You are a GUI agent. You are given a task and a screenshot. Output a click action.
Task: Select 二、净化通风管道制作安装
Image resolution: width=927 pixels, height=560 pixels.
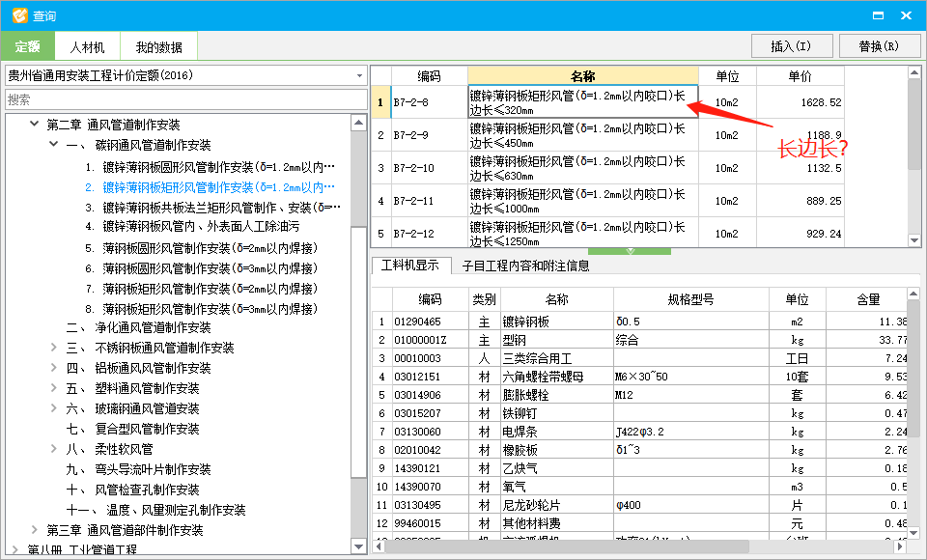click(138, 327)
